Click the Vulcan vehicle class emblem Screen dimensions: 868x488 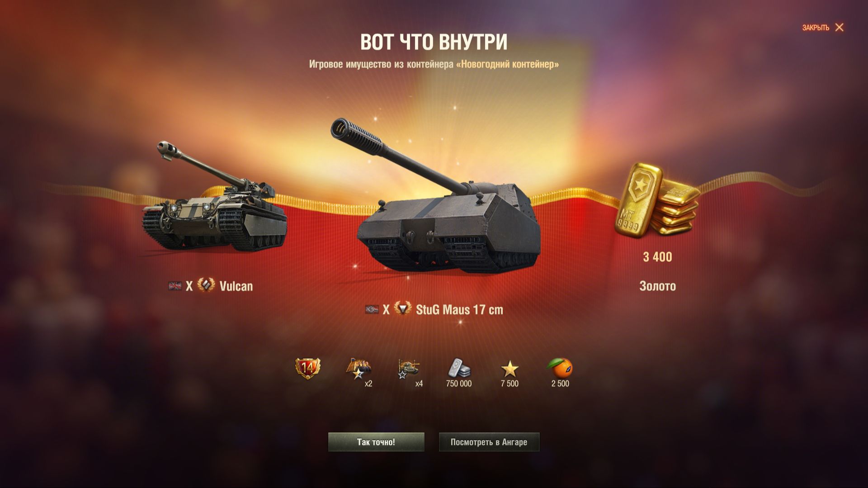coord(206,285)
